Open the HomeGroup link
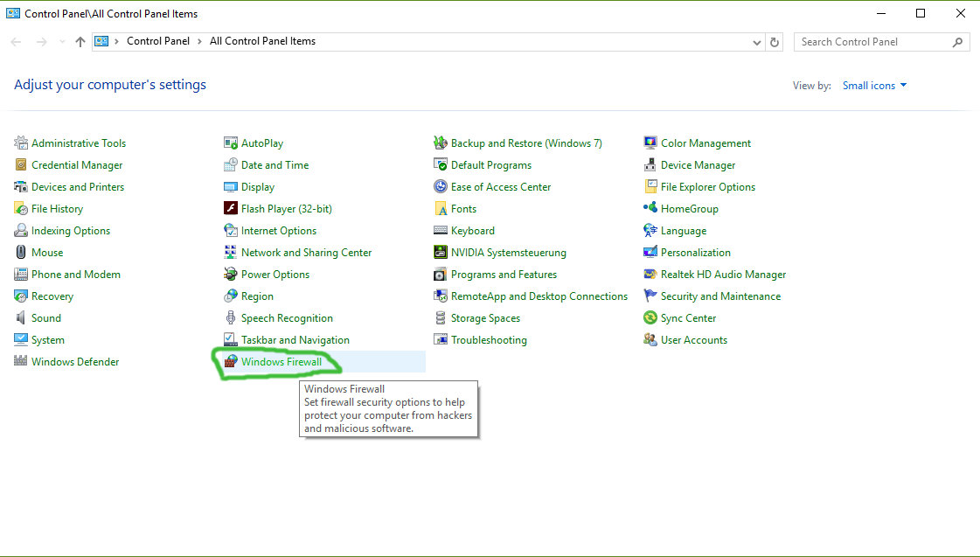The height and width of the screenshot is (557, 980). [x=690, y=209]
